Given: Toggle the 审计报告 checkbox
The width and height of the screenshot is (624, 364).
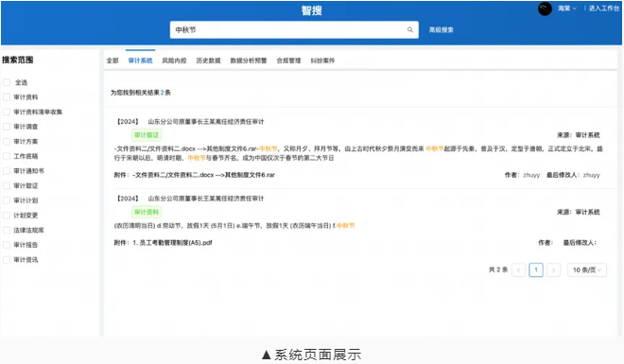Looking at the screenshot, I should [7, 245].
